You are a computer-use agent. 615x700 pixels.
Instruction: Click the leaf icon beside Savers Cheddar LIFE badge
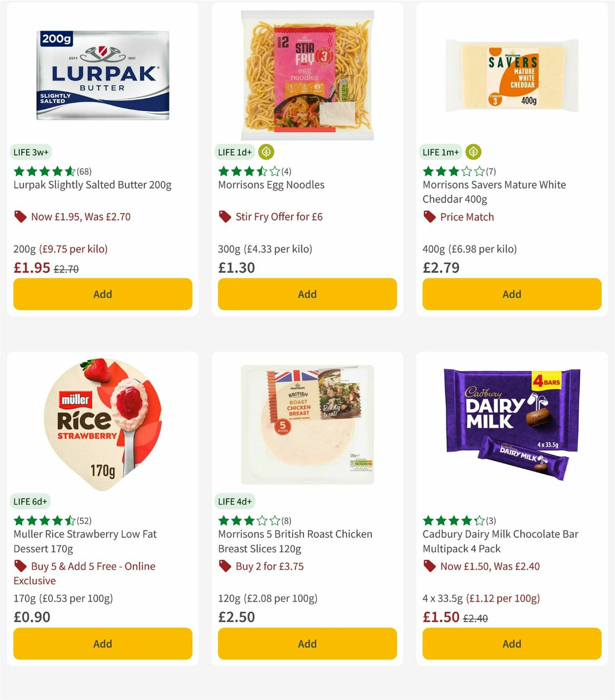473,152
